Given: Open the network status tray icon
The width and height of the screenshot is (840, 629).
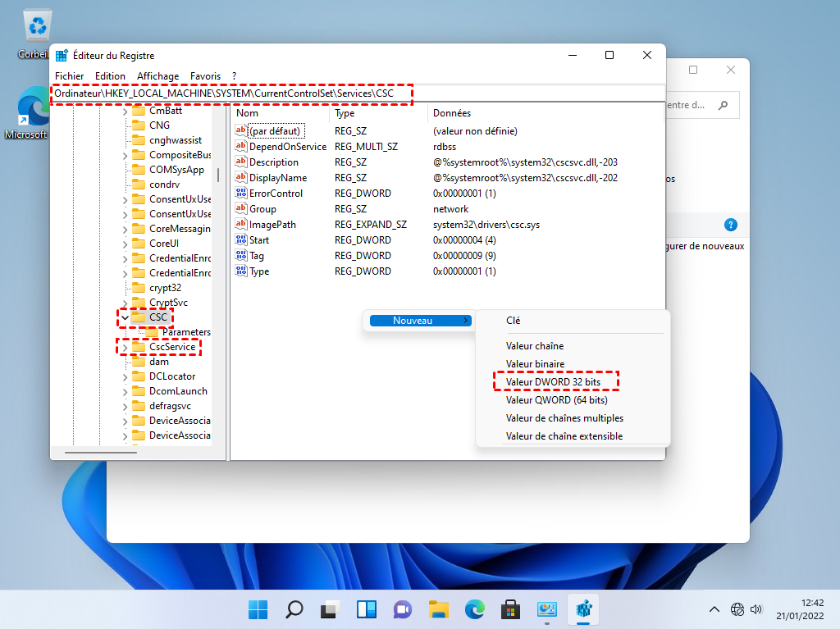Looking at the screenshot, I should pos(737,609).
